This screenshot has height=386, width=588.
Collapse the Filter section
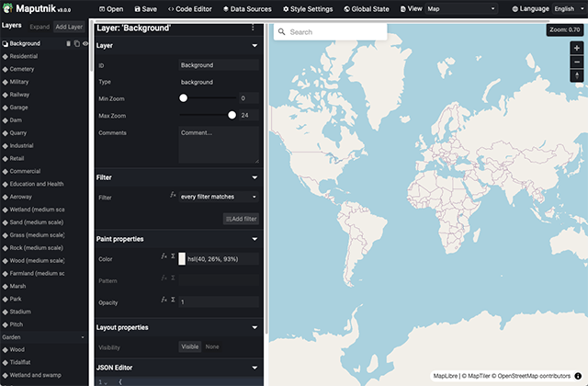click(x=254, y=177)
